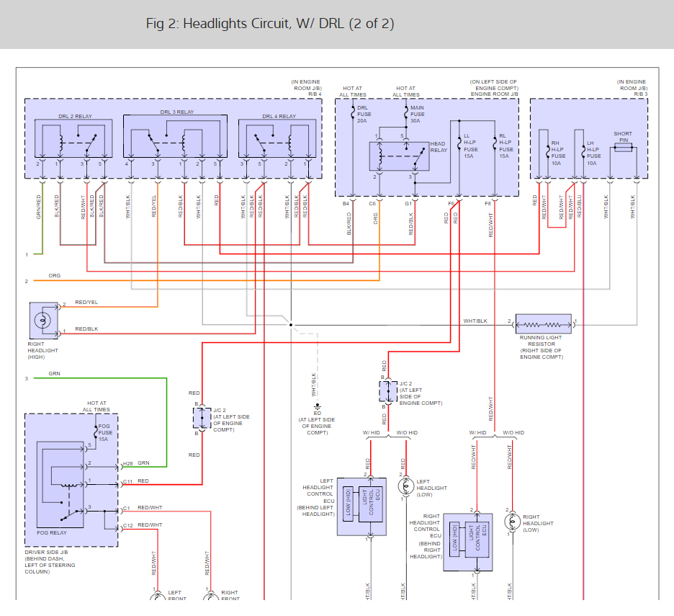Click the RED/BLU wire label

[x=579, y=206]
